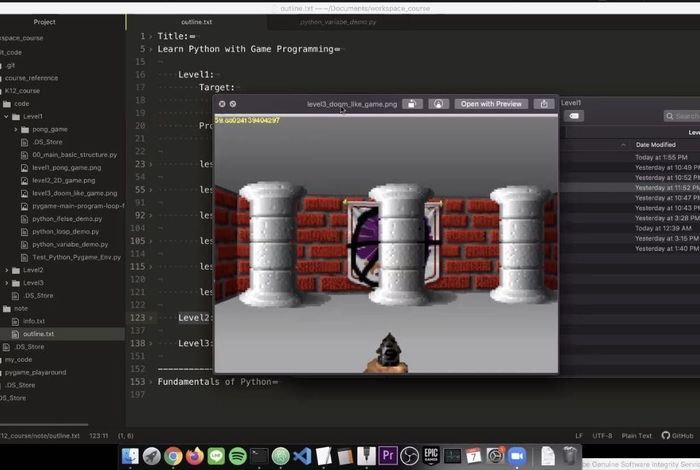The width and height of the screenshot is (700, 470).
Task: Open Terminal from the dock
Action: (x=259, y=456)
